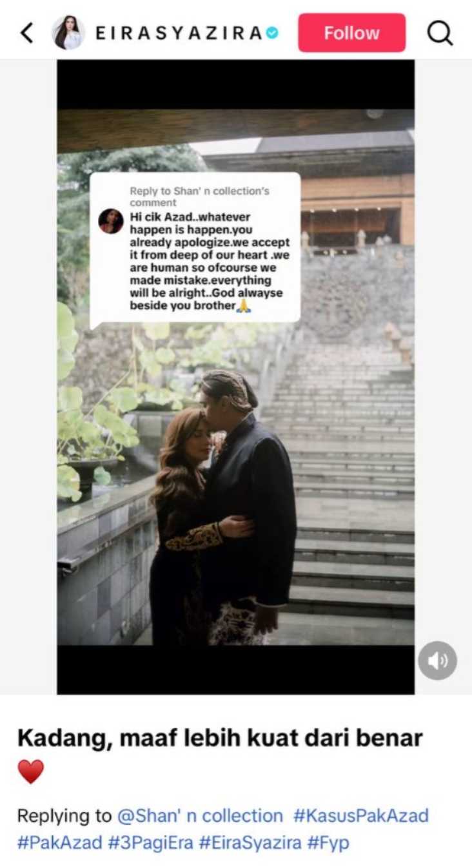472x868 pixels.
Task: Open Eira Syazira's profile avatar
Action: (68, 33)
